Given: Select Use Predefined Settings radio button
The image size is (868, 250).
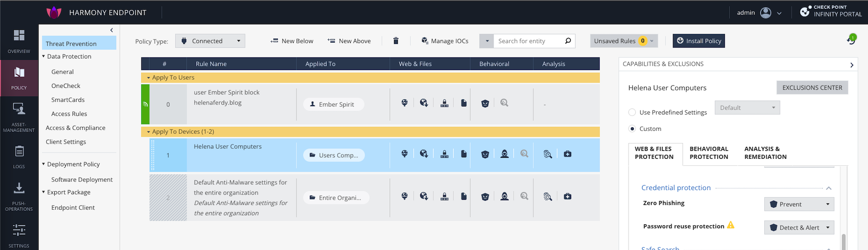Looking at the screenshot, I should click(x=632, y=113).
